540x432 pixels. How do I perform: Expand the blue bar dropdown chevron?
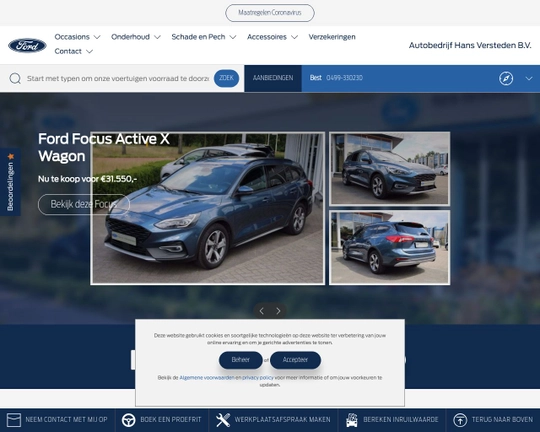click(529, 78)
